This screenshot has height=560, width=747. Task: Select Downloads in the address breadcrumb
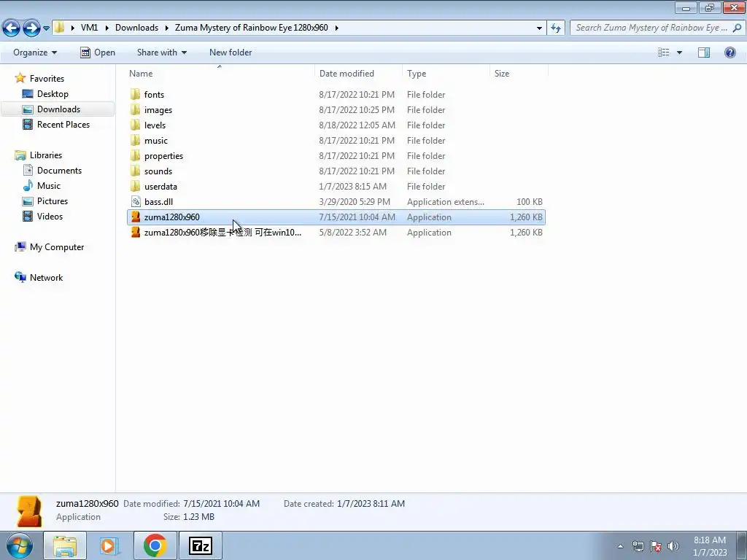(x=136, y=28)
